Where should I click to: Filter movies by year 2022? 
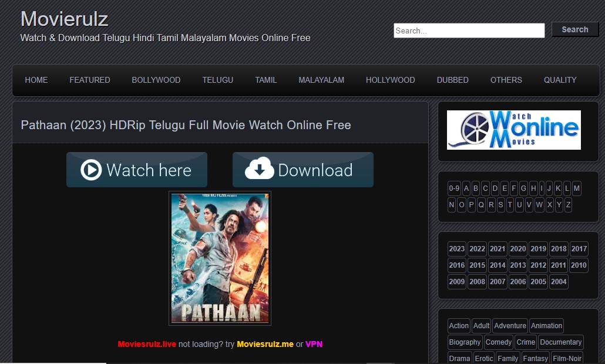point(478,249)
